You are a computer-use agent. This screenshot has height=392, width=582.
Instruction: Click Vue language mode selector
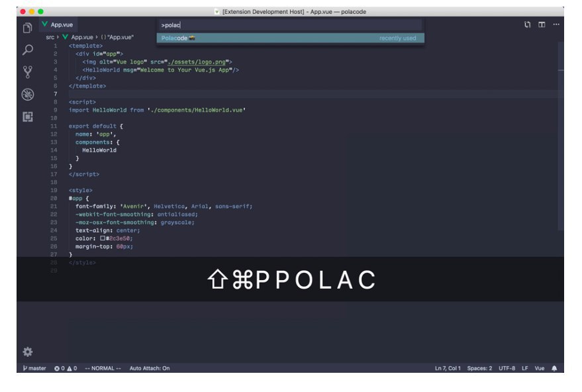(x=540, y=368)
